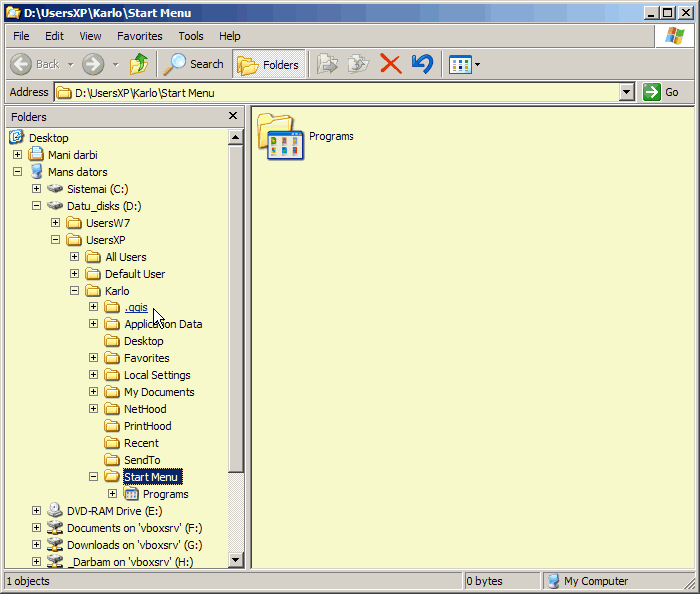
Task: Click the Programs tree item icon
Action: (131, 493)
